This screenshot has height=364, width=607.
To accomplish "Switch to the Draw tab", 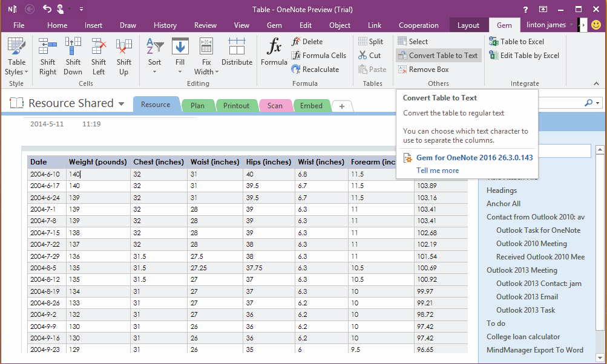I will [128, 25].
